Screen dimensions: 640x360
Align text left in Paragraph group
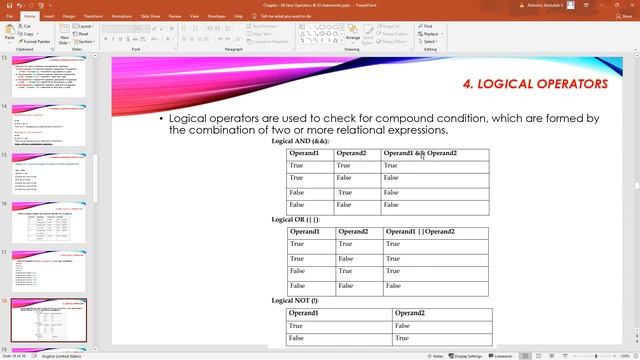184,39
